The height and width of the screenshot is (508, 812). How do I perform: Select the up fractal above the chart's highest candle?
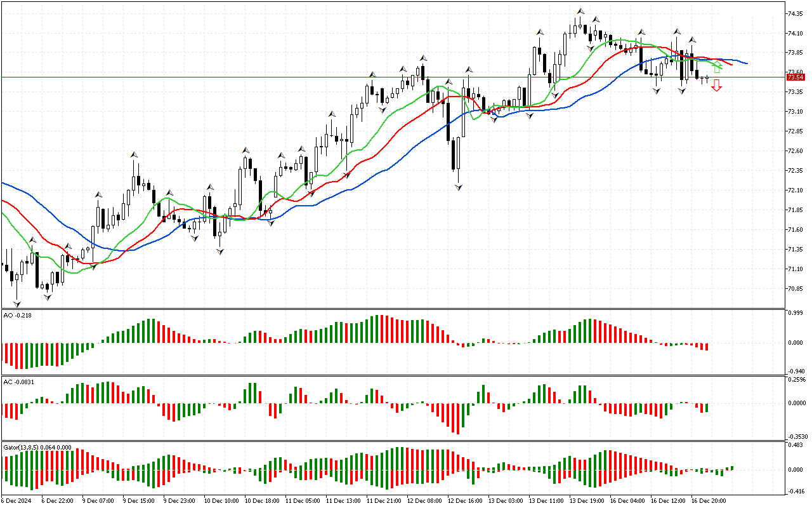coord(580,11)
